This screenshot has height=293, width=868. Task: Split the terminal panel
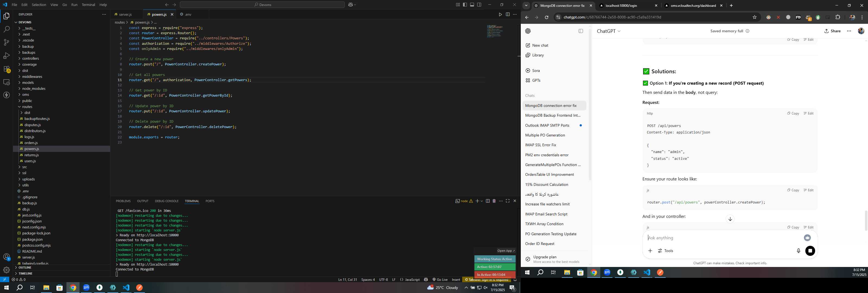[488, 201]
